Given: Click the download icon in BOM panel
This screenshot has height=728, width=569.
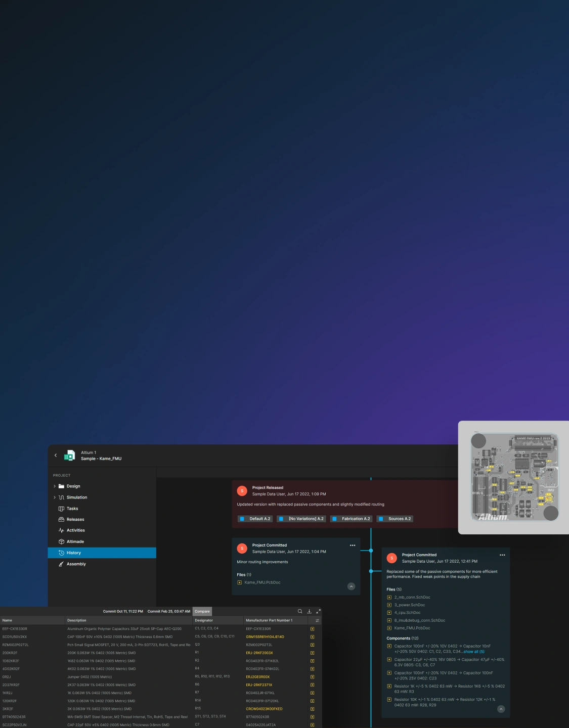Looking at the screenshot, I should pyautogui.click(x=309, y=611).
